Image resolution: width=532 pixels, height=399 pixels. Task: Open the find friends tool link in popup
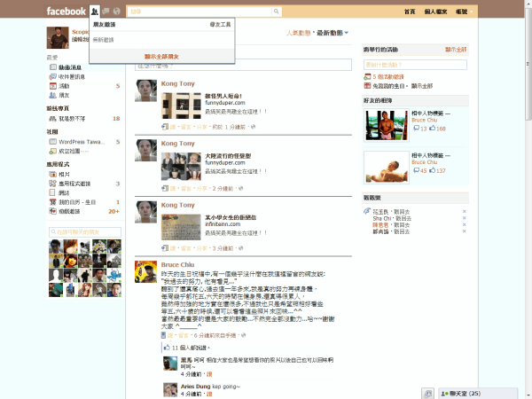[220, 25]
